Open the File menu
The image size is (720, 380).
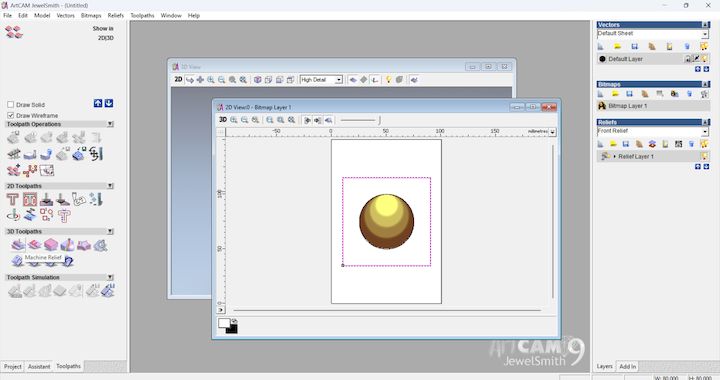tap(7, 15)
